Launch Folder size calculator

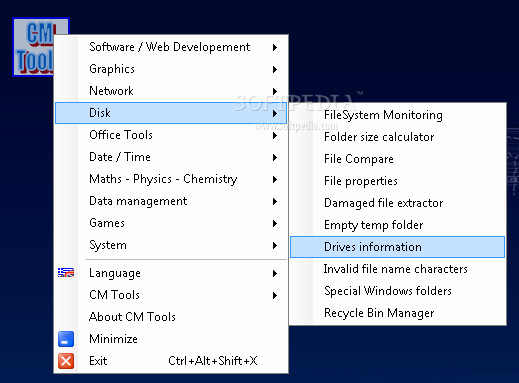click(x=397, y=137)
